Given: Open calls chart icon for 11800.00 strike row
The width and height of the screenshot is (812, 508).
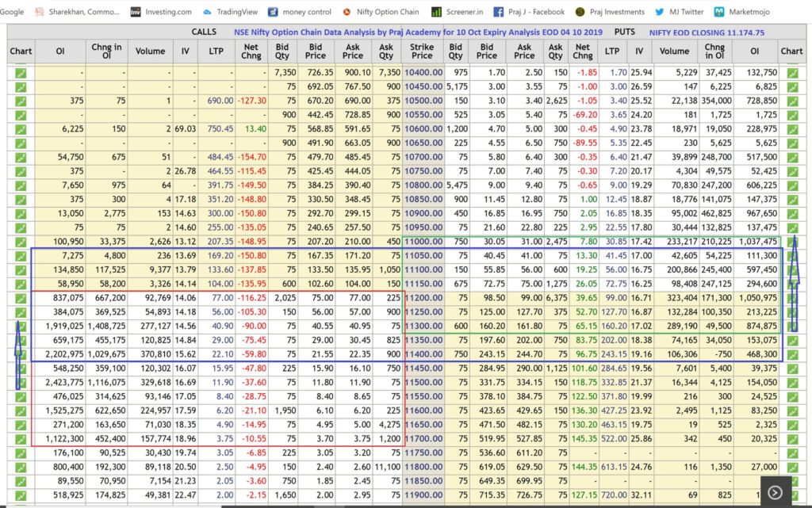Looking at the screenshot, I should click(20, 467).
